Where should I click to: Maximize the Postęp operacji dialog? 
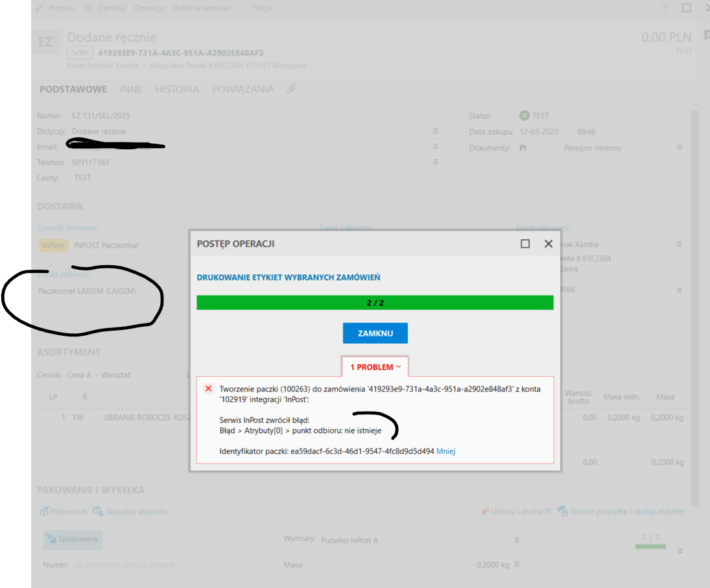coord(525,244)
